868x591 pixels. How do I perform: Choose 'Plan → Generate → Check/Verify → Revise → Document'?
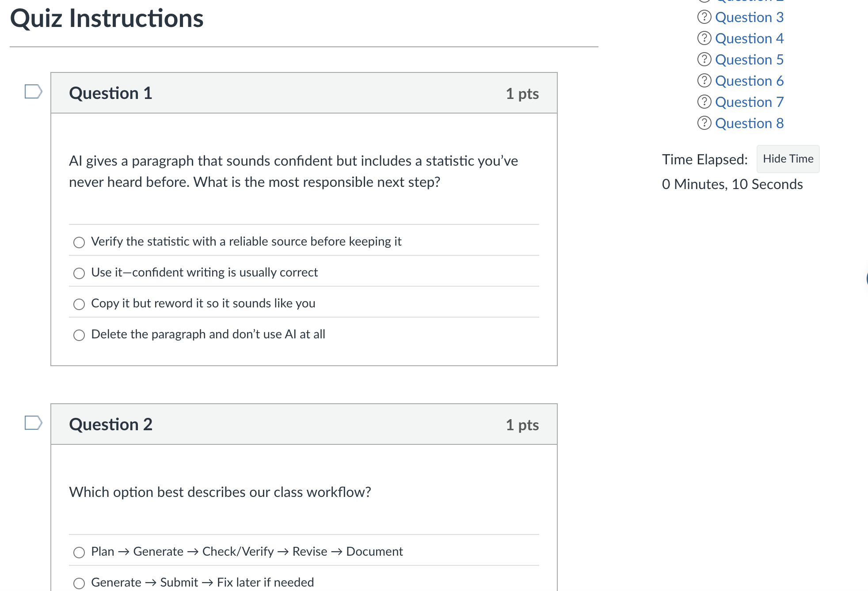point(79,552)
